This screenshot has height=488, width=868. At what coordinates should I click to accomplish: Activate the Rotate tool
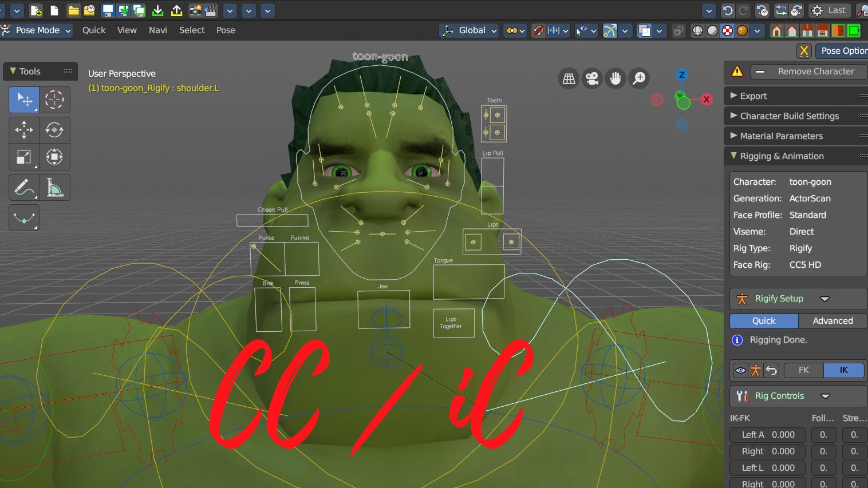(x=54, y=130)
